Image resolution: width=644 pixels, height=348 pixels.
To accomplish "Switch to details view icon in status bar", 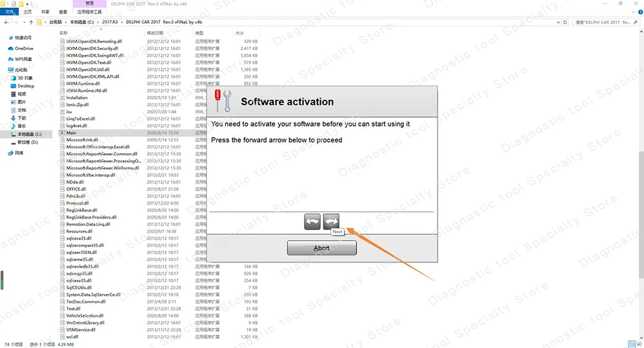I will pyautogui.click(x=632, y=344).
